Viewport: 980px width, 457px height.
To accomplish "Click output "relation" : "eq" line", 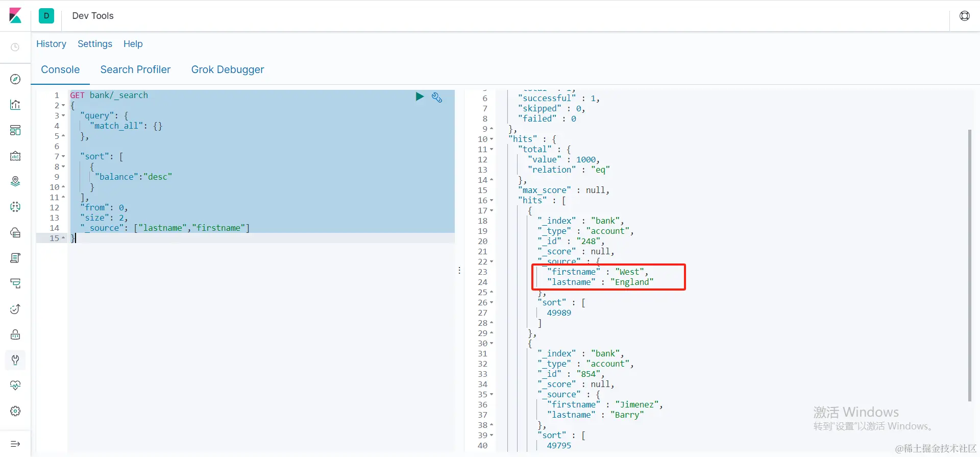I will tap(569, 170).
